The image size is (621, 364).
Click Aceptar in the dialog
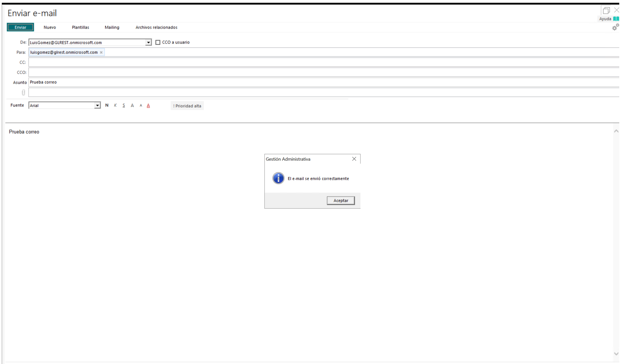coord(340,201)
